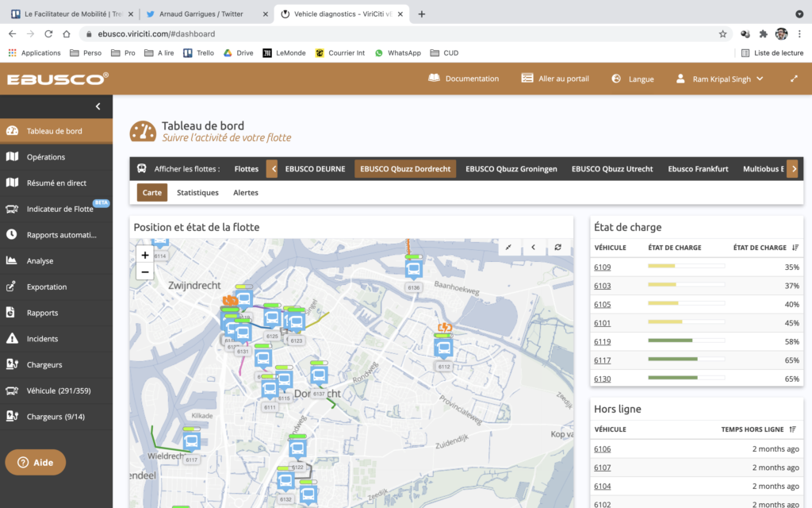Select the Flottes option in fleet bar

[x=246, y=169]
